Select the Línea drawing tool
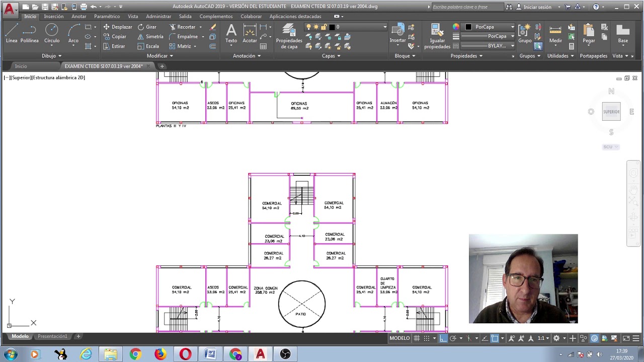Image resolution: width=644 pixels, height=362 pixels. (x=12, y=33)
